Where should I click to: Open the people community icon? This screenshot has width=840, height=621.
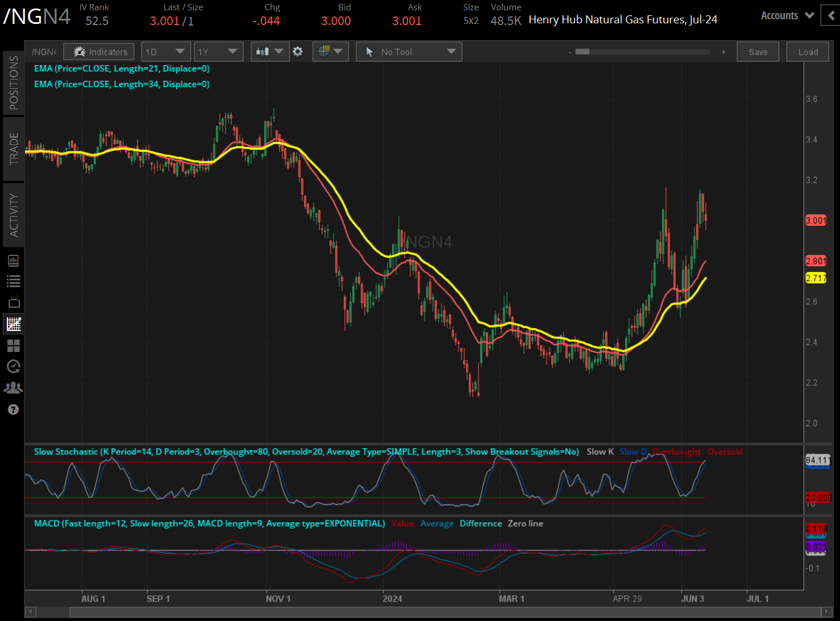pyautogui.click(x=14, y=388)
